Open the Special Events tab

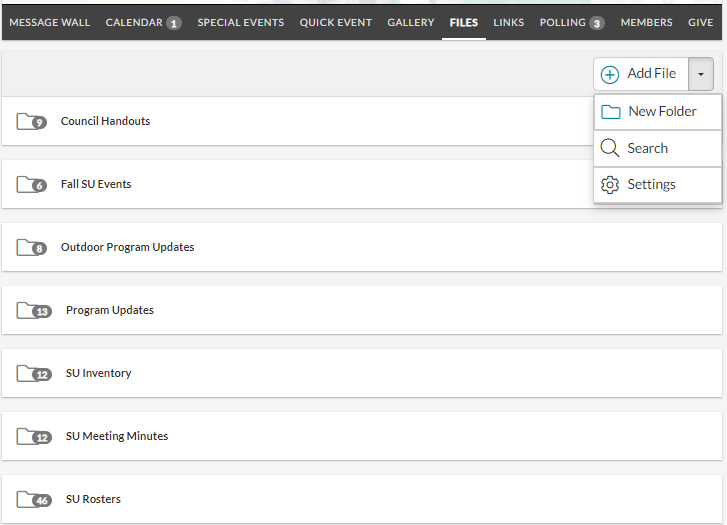pyautogui.click(x=241, y=22)
